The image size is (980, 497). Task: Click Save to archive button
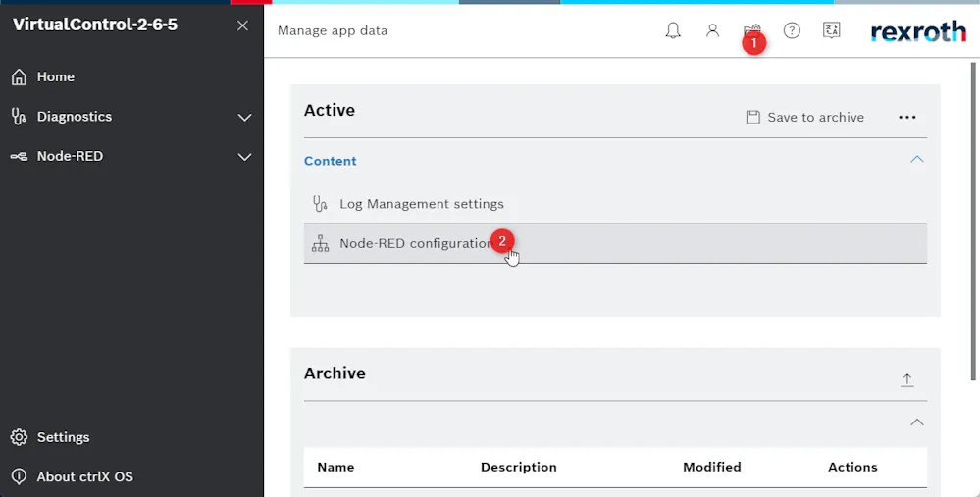(805, 118)
